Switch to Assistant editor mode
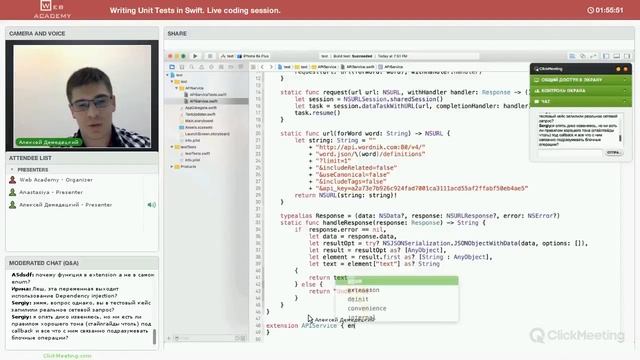The image size is (640, 360). (x=582, y=56)
